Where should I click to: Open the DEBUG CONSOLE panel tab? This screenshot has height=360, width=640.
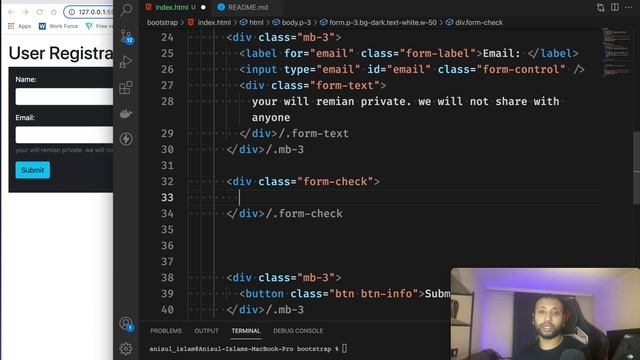[298, 331]
